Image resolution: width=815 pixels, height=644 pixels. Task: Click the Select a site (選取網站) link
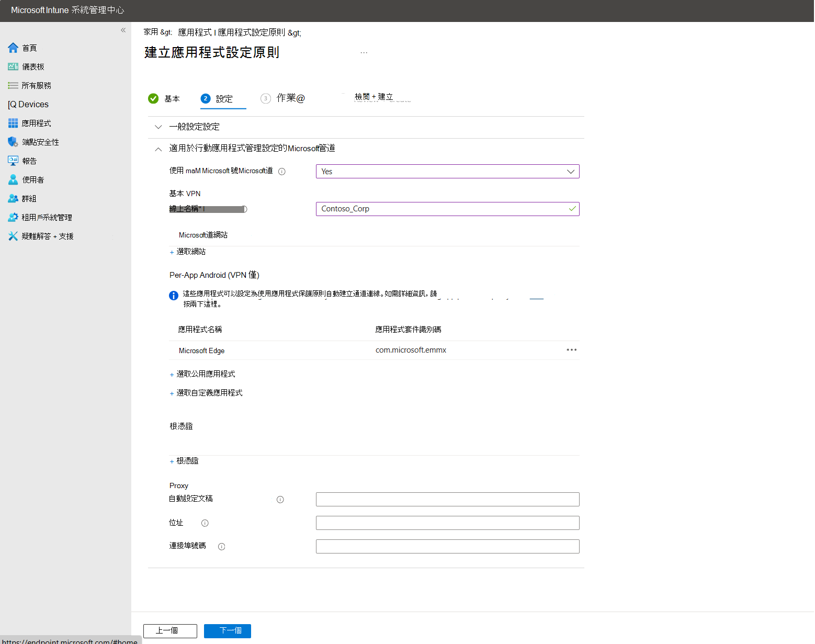pyautogui.click(x=188, y=252)
